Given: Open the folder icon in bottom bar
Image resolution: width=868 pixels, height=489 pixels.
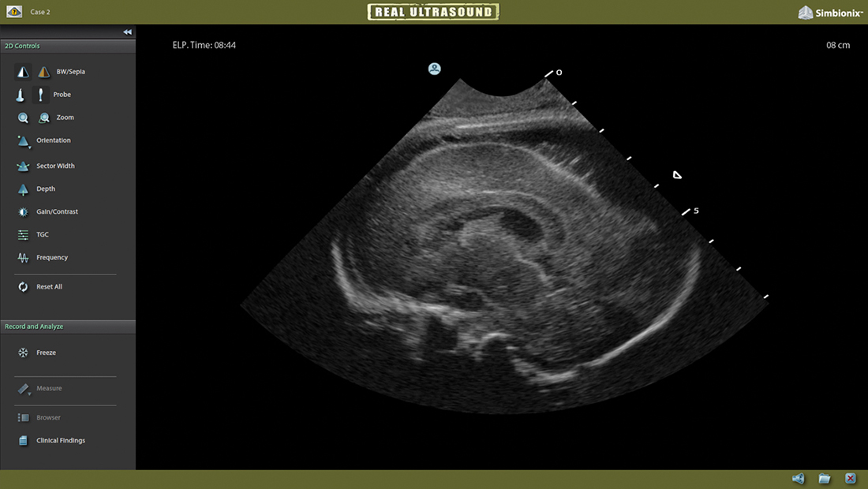Looking at the screenshot, I should pos(825,479).
